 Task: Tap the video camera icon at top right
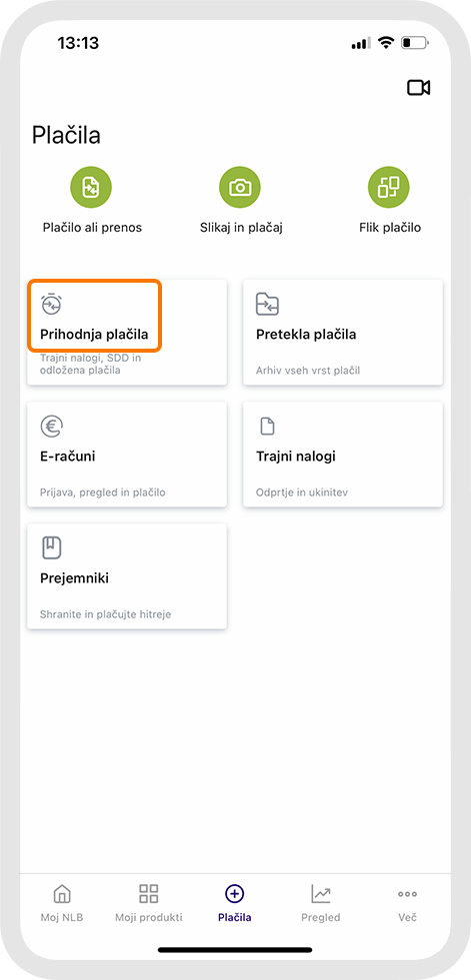coord(418,88)
